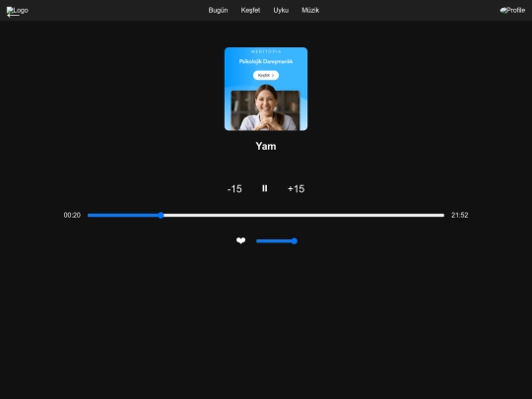Click the playback progress slider track
Screen dimensions: 532x399
(266, 215)
